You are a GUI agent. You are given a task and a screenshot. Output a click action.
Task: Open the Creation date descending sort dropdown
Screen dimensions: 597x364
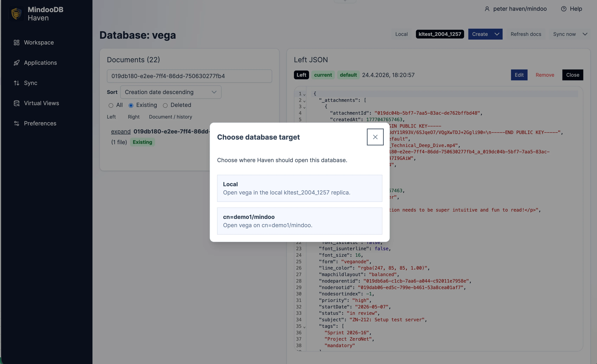click(x=171, y=92)
